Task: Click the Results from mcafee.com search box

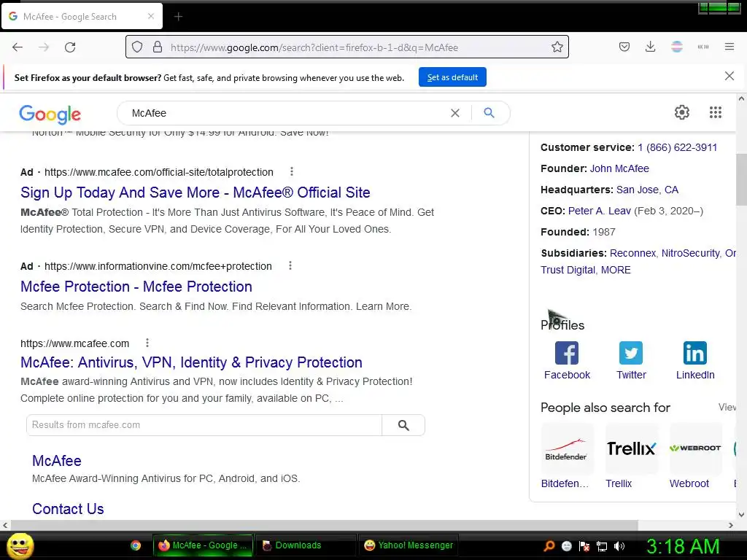Action: (x=204, y=425)
